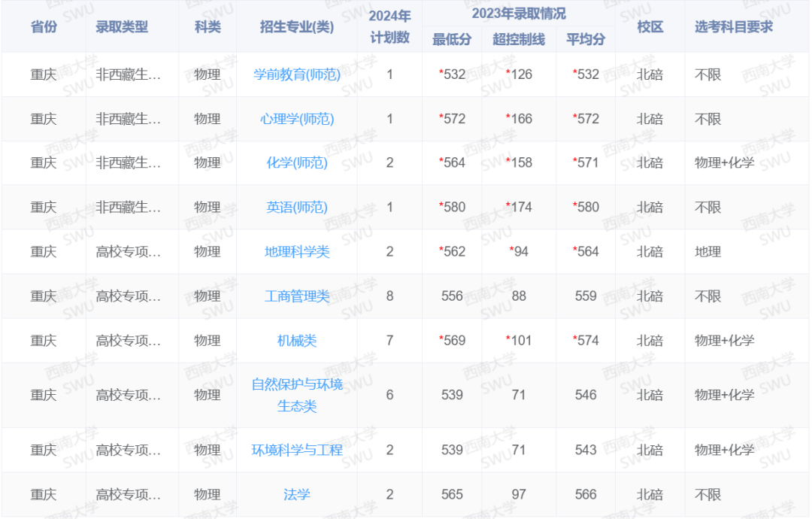Open the 环境科学与工程 major link
The height and width of the screenshot is (519, 812).
297,450
